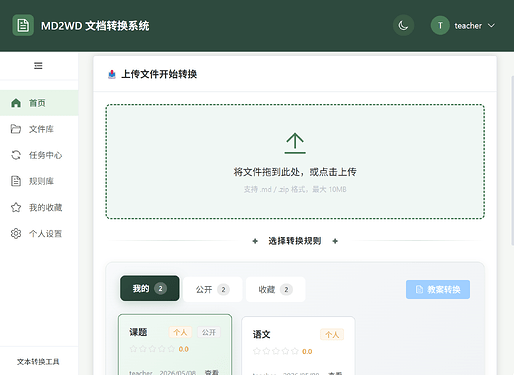Click the refresh icon beside 任务中心

coord(16,155)
